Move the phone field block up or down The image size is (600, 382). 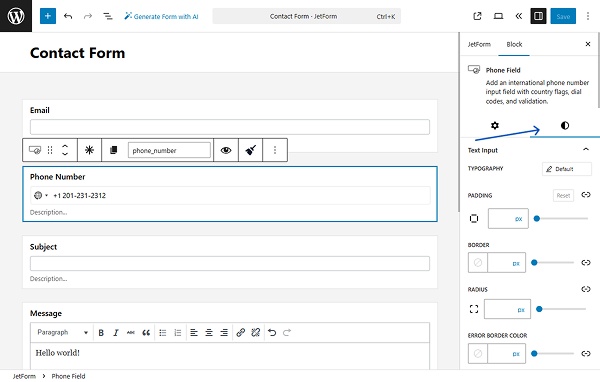(65, 150)
